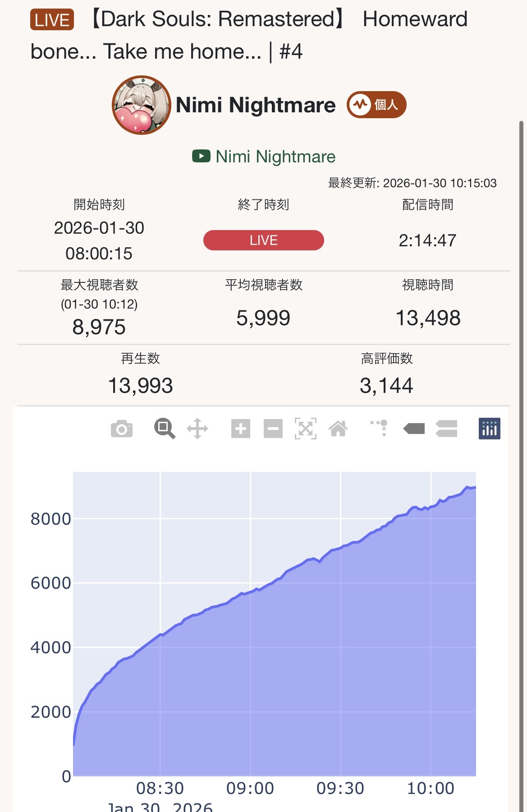This screenshot has width=527, height=812.
Task: Click the peak time (01-30 10:12) text
Action: pos(99,304)
